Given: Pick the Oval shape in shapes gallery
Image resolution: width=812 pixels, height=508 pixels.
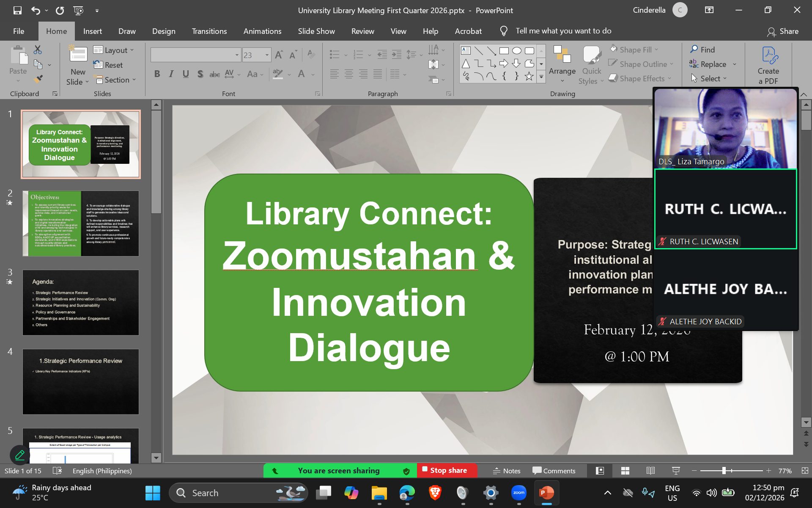Looking at the screenshot, I should (x=516, y=51).
